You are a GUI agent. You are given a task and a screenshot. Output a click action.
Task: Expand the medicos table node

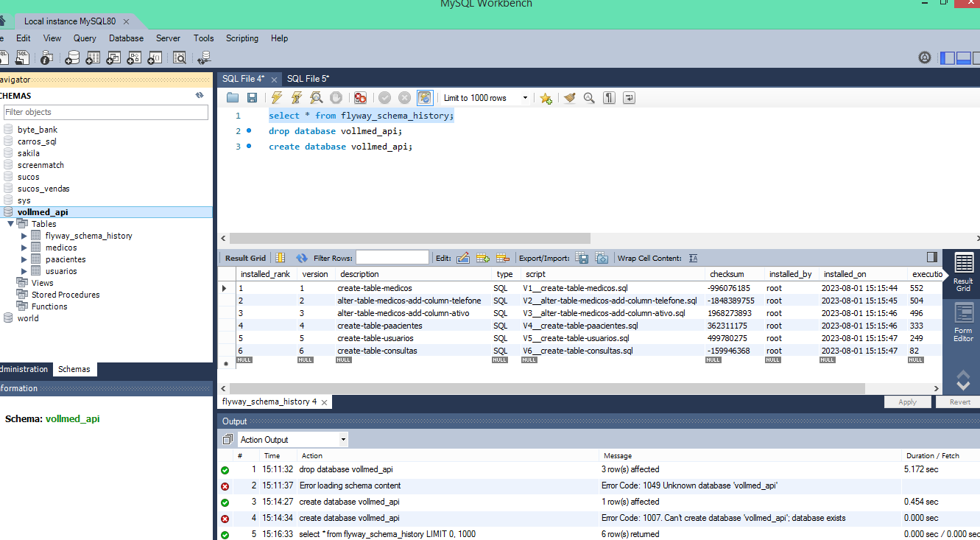pos(24,248)
